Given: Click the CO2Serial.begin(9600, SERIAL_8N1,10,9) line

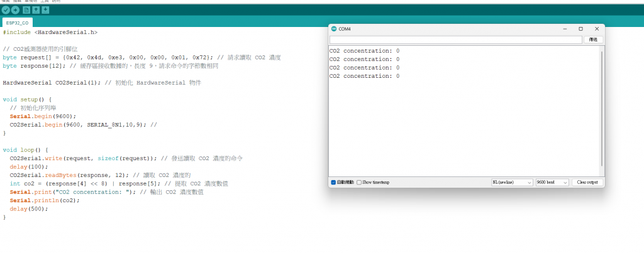Looking at the screenshot, I should pyautogui.click(x=84, y=125).
